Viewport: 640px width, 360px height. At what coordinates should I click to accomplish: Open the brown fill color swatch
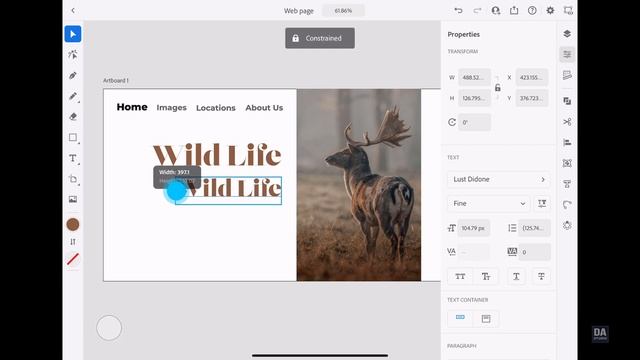(x=73, y=224)
